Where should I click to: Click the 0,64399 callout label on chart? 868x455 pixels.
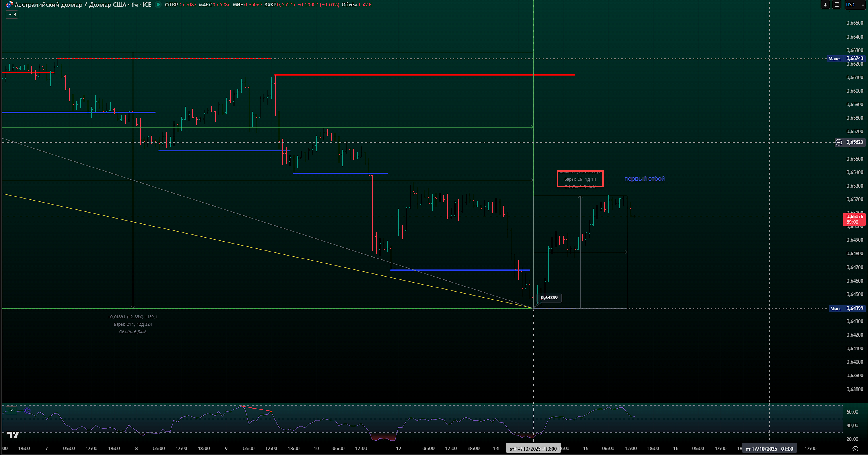pyautogui.click(x=549, y=298)
